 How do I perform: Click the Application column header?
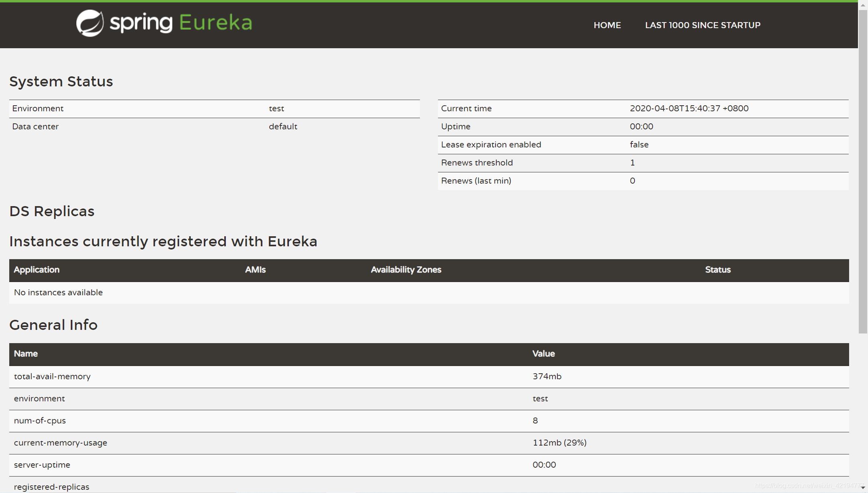tap(37, 270)
